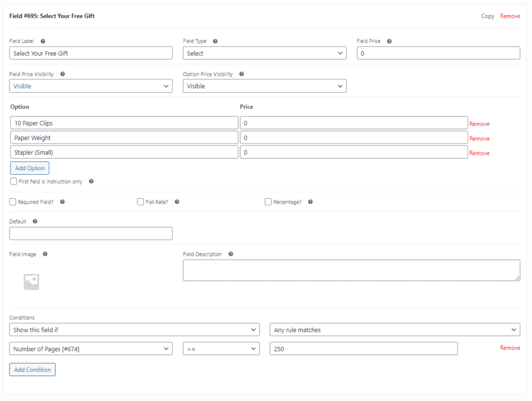Check the Flat Rate option
The image size is (532, 401).
(x=140, y=202)
